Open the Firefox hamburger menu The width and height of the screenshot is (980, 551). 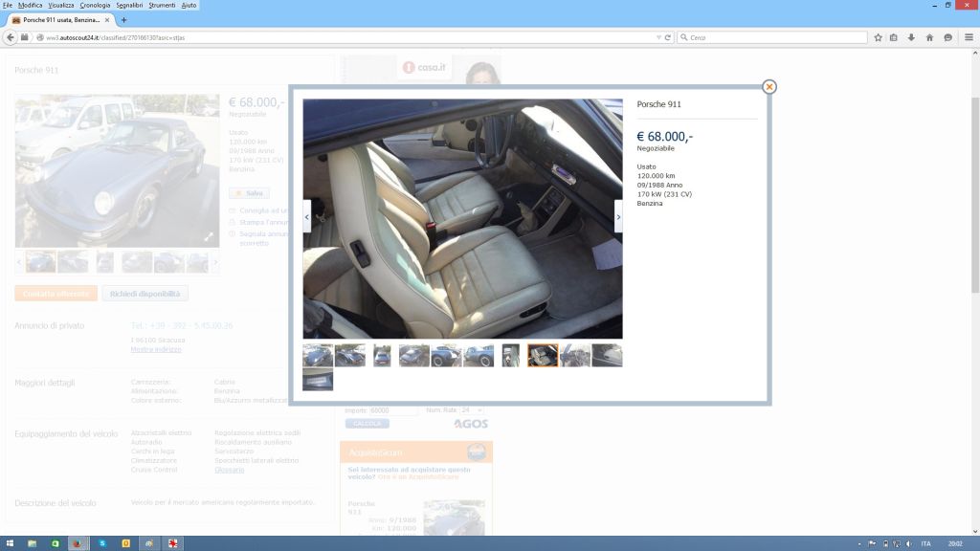pos(969,37)
